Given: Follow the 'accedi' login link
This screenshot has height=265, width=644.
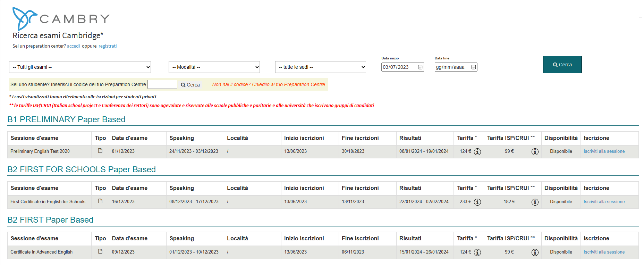Looking at the screenshot, I should (73, 46).
